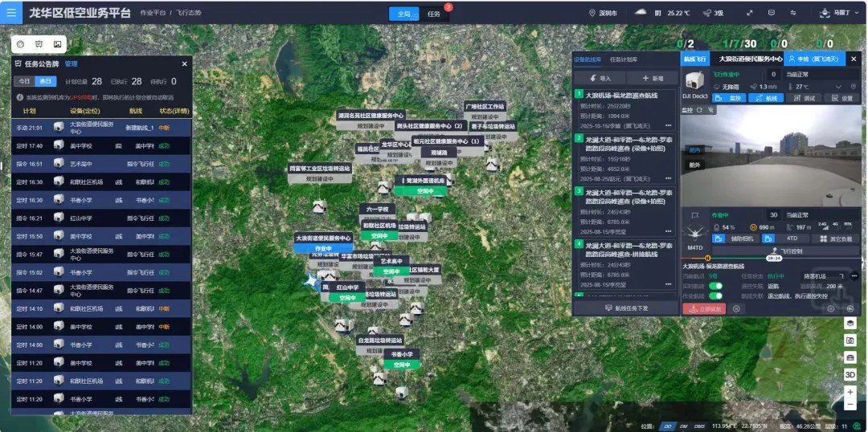Image resolution: width=868 pixels, height=432 pixels.
Task: Zoom in the map with plus button
Action: 850,392
